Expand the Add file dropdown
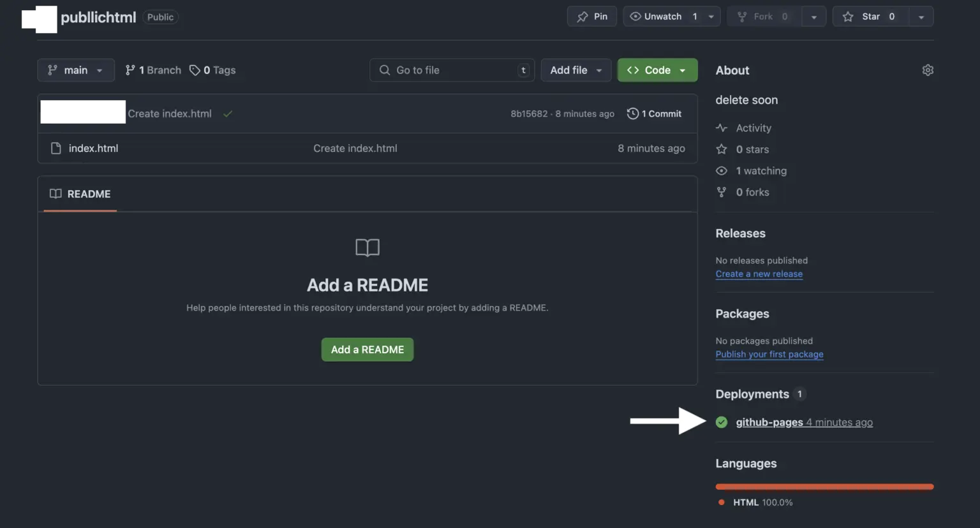The image size is (980, 528). click(575, 70)
